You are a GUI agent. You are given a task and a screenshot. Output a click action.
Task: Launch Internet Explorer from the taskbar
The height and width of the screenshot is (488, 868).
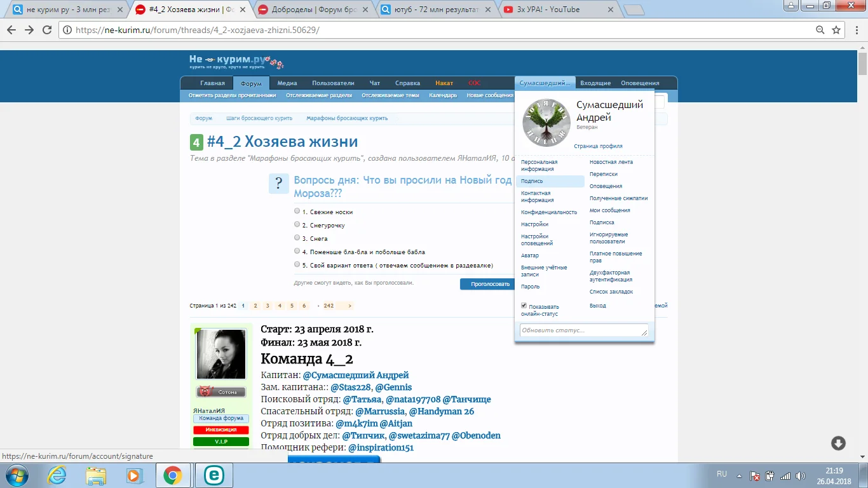click(x=58, y=475)
